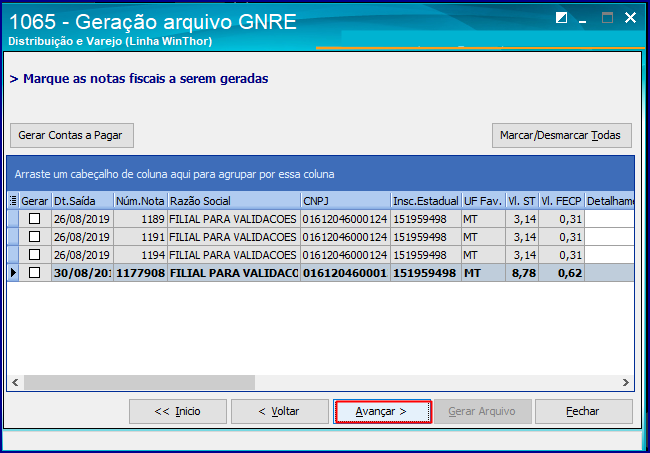This screenshot has width=650, height=453.
Task: Click the restore-down diagonal window icon
Action: pos(561,17)
